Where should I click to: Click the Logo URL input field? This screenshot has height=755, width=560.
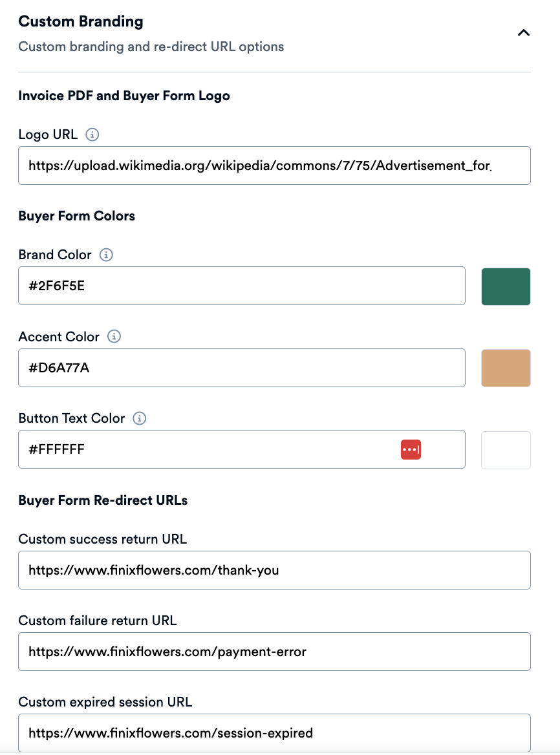[274, 165]
